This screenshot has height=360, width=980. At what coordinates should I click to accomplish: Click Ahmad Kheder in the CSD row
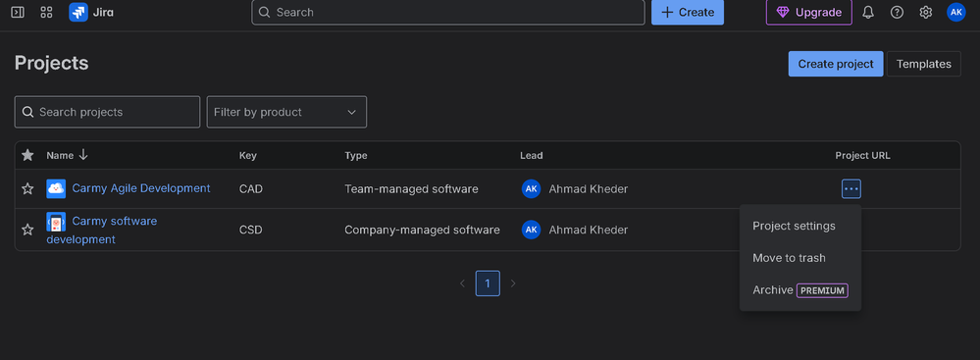[589, 230]
